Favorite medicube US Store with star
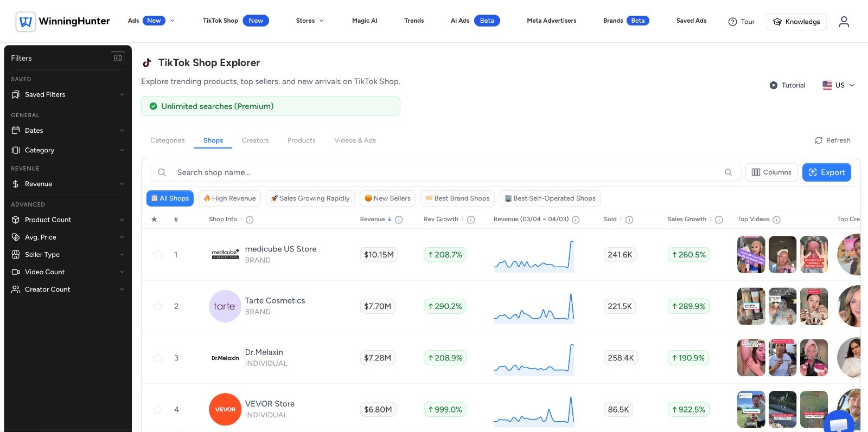868x432 pixels. point(158,254)
